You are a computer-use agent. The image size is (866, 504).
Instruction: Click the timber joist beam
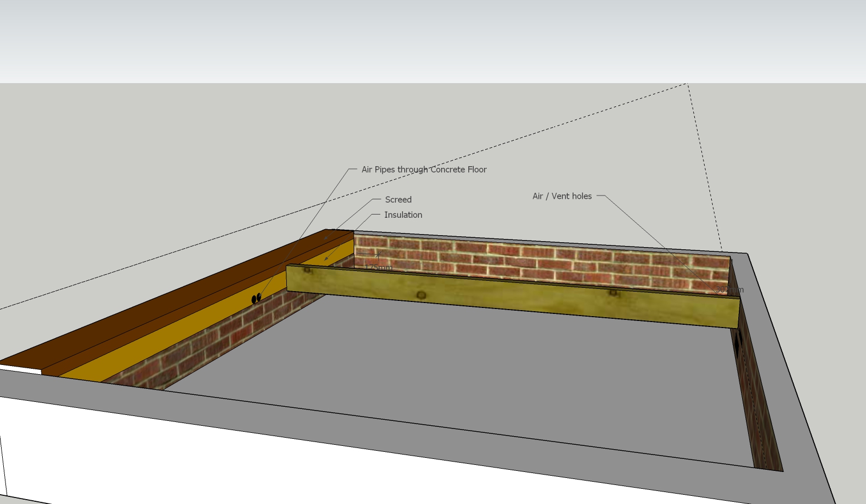(x=511, y=296)
